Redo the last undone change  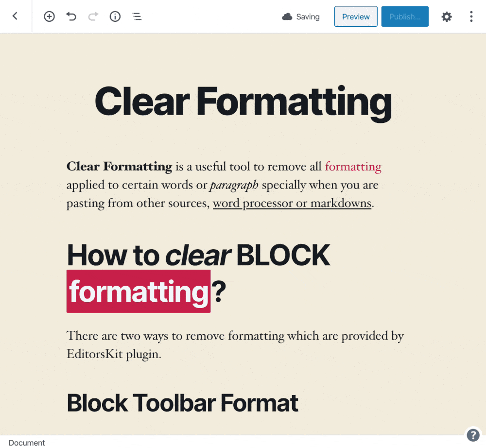(93, 17)
